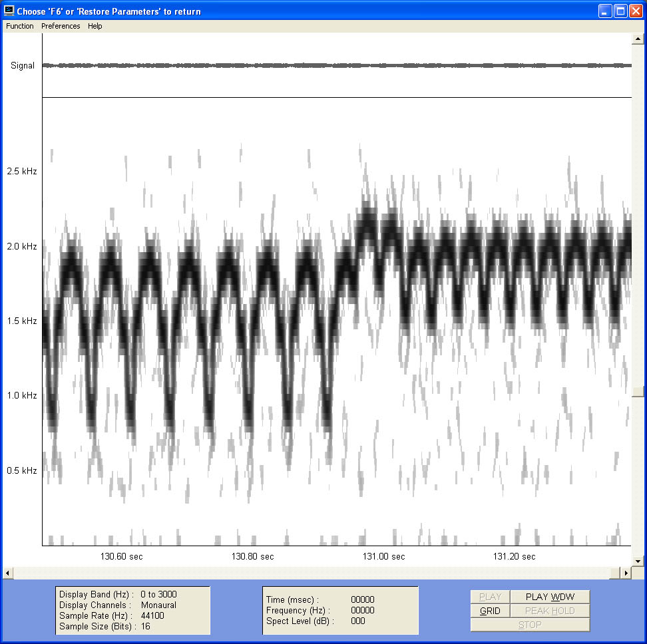Click the Sample Size value 16
The width and height of the screenshot is (647, 644).
pyautogui.click(x=145, y=626)
